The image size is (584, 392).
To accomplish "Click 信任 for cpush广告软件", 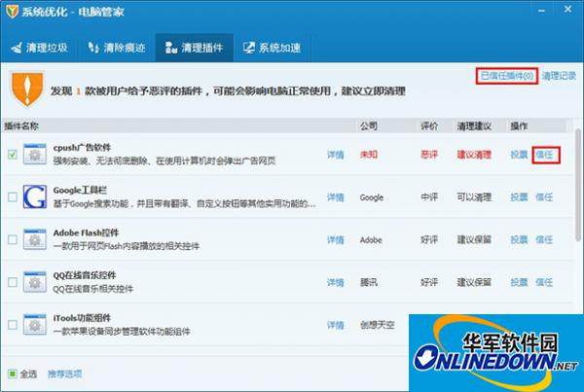I will 544,155.
